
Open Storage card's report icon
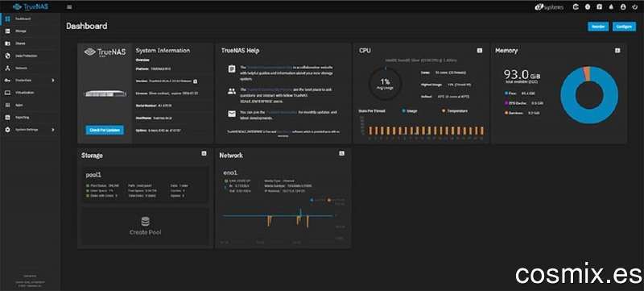pos(204,153)
